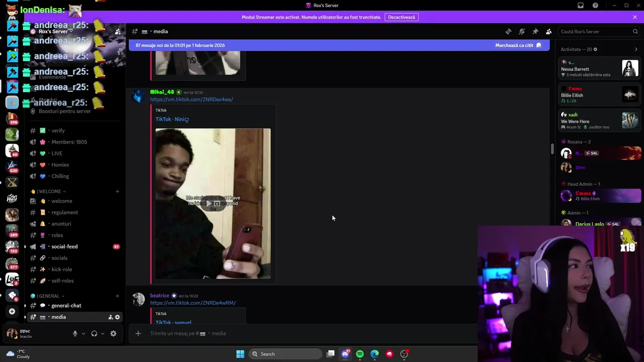Open the socials channel
Viewport: 644px width, 362px height.
pos(75,258)
